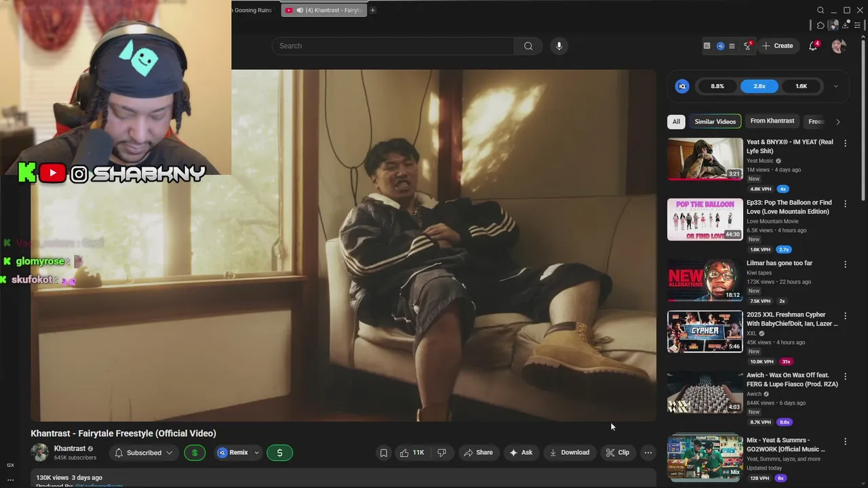868x488 pixels.
Task: Click the Ask button
Action: click(x=521, y=453)
